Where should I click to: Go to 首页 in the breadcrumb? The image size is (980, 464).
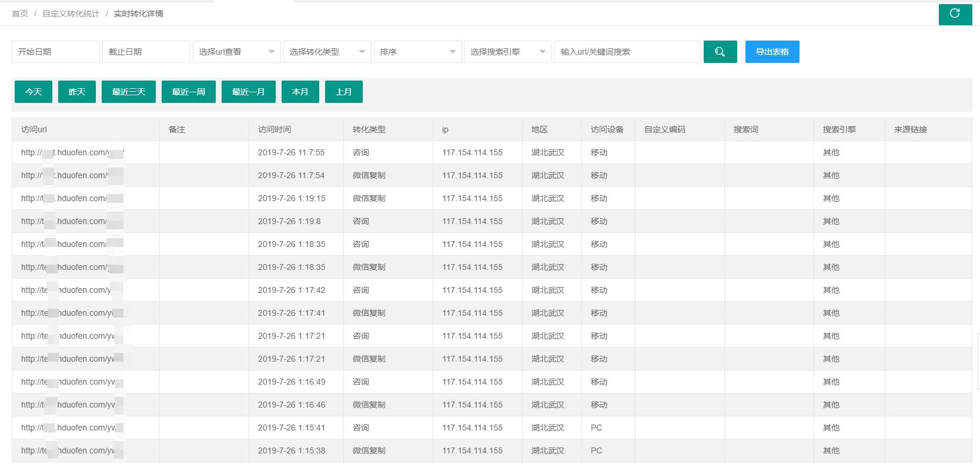[20, 14]
